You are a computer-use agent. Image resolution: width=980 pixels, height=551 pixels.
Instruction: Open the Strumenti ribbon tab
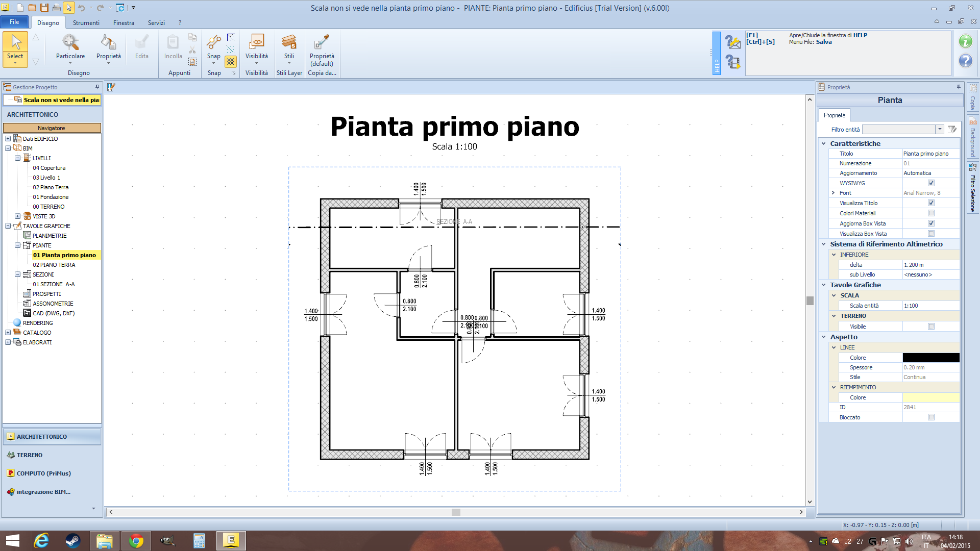pyautogui.click(x=86, y=23)
